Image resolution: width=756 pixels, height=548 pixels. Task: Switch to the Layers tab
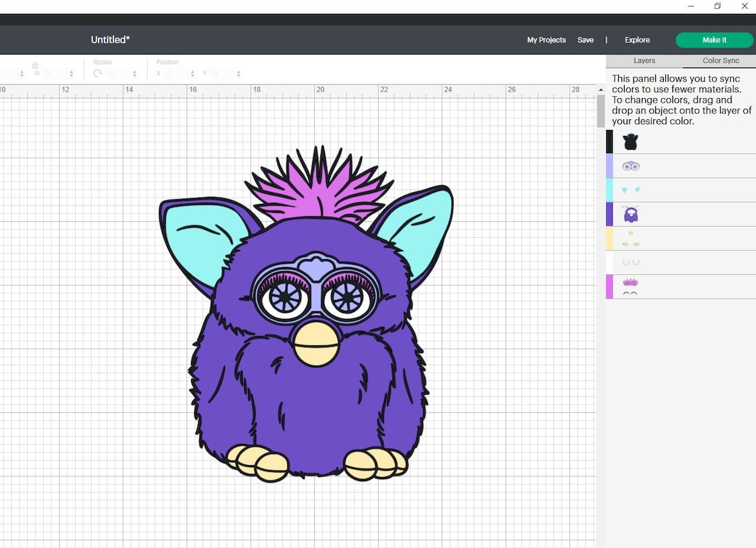coord(643,60)
